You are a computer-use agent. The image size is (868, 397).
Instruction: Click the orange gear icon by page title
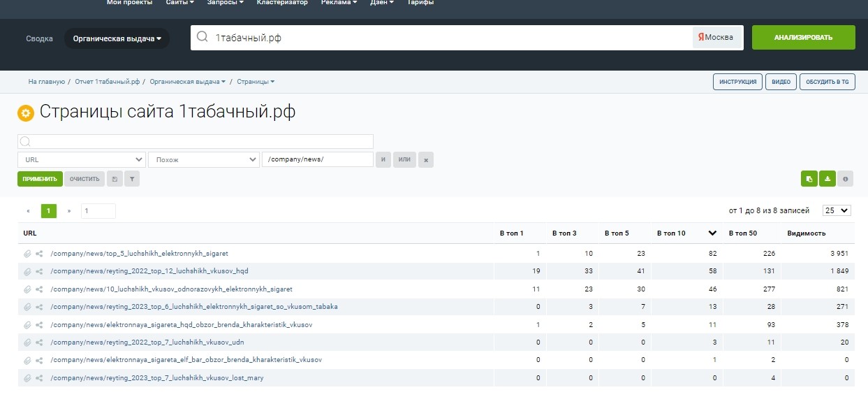pyautogui.click(x=26, y=113)
